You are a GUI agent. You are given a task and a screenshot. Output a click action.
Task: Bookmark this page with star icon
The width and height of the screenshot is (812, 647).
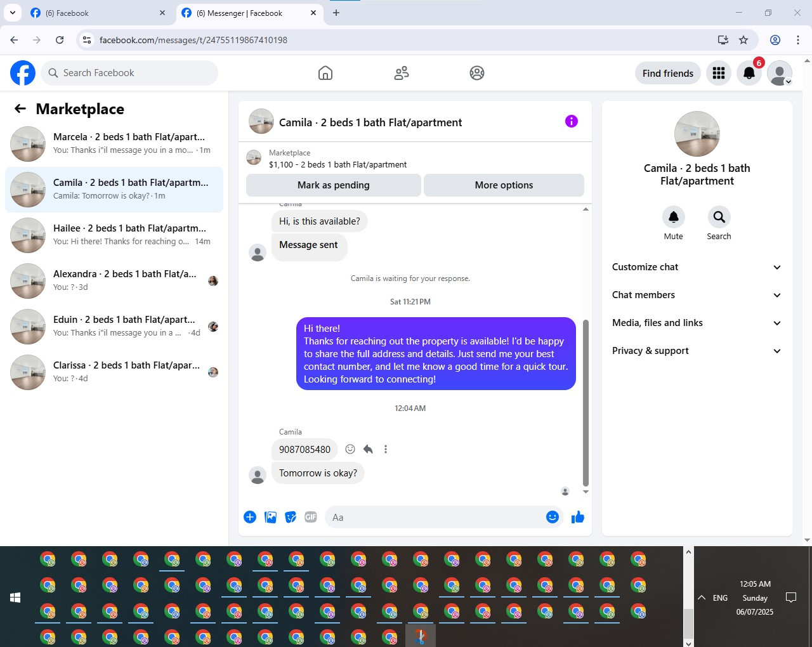(x=743, y=40)
